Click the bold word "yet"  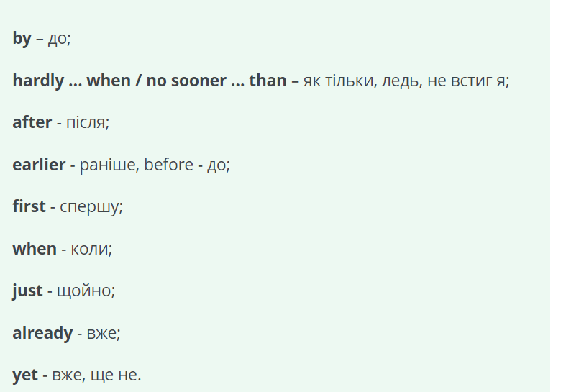[x=25, y=375]
